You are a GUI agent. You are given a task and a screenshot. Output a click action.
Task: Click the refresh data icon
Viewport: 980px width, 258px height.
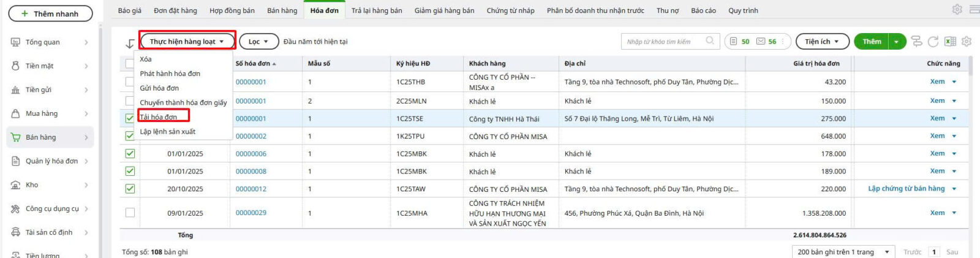click(933, 42)
